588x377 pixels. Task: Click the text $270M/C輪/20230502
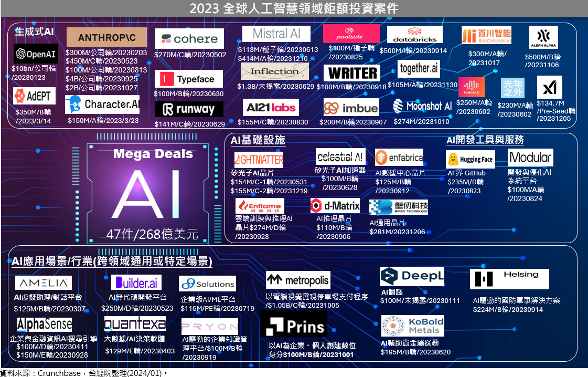point(190,55)
